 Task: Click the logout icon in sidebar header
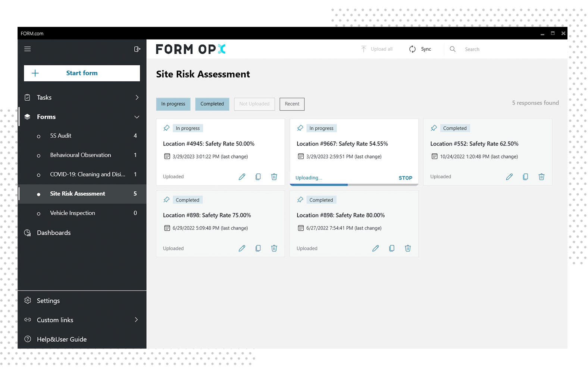pos(137,49)
